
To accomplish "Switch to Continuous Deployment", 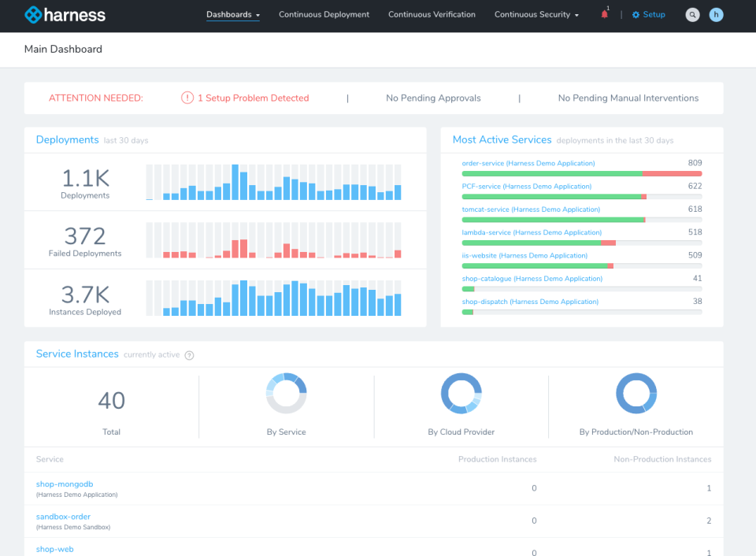I will pyautogui.click(x=324, y=14).
